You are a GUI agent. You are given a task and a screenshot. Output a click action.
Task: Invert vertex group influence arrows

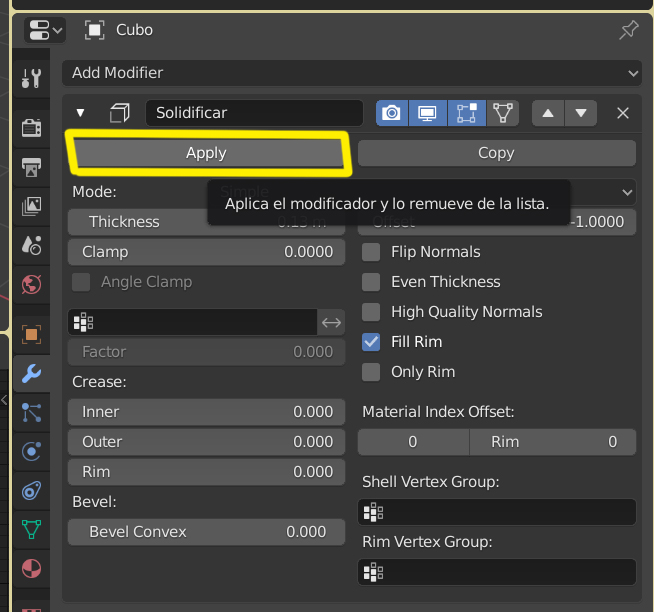pyautogui.click(x=331, y=322)
